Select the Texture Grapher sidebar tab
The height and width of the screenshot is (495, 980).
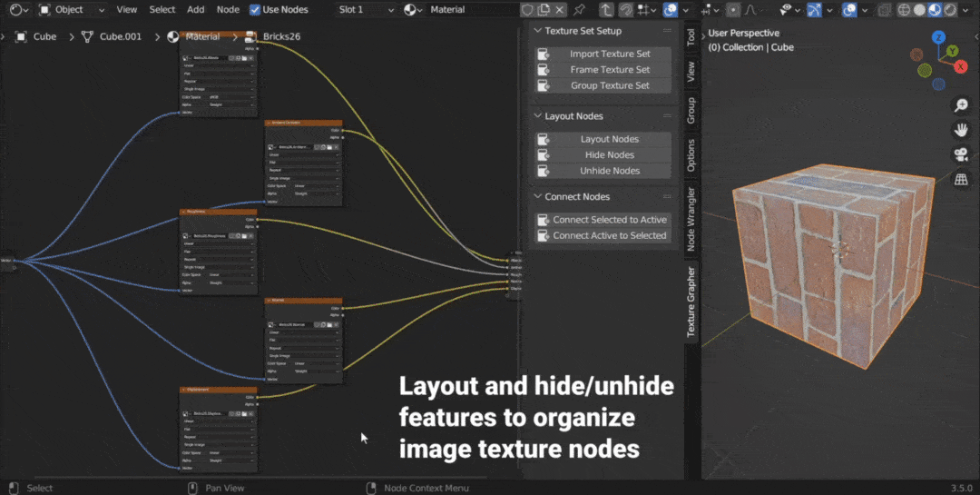691,302
